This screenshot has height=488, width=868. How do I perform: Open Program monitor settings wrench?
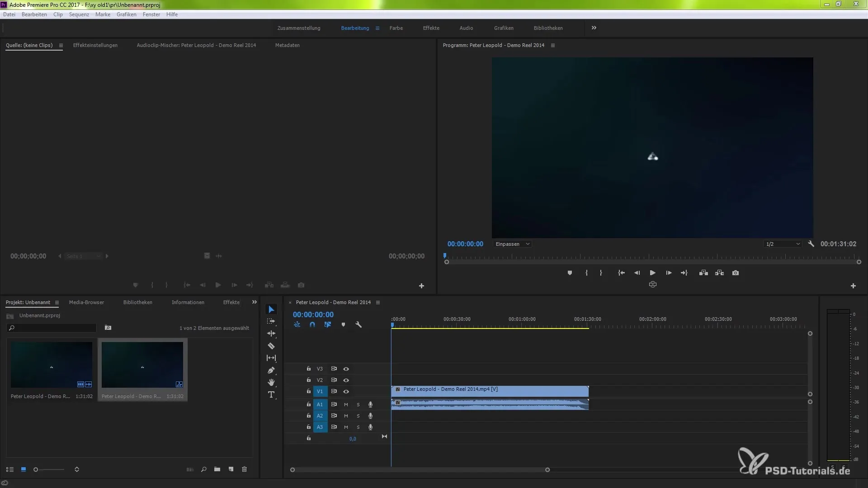(811, 244)
